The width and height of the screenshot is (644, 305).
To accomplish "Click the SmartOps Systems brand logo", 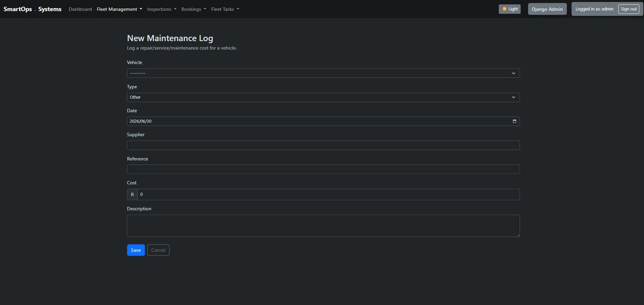I will pos(33,9).
